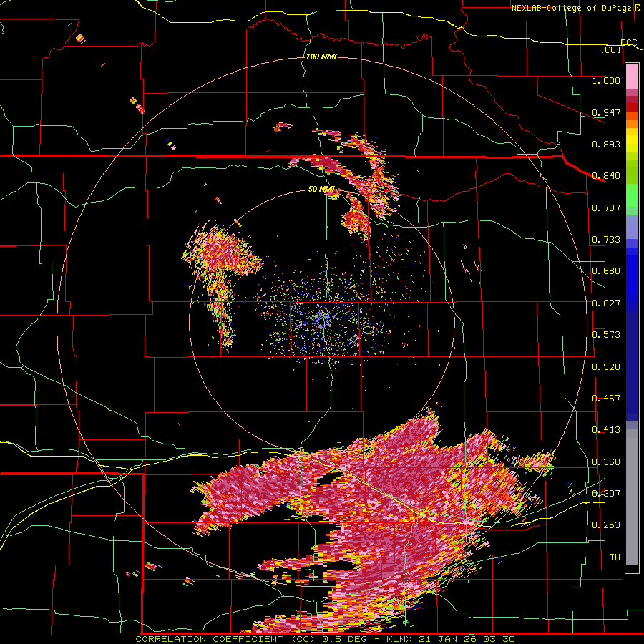
Task: Click the 0.947 scale value
Action: 606,112
